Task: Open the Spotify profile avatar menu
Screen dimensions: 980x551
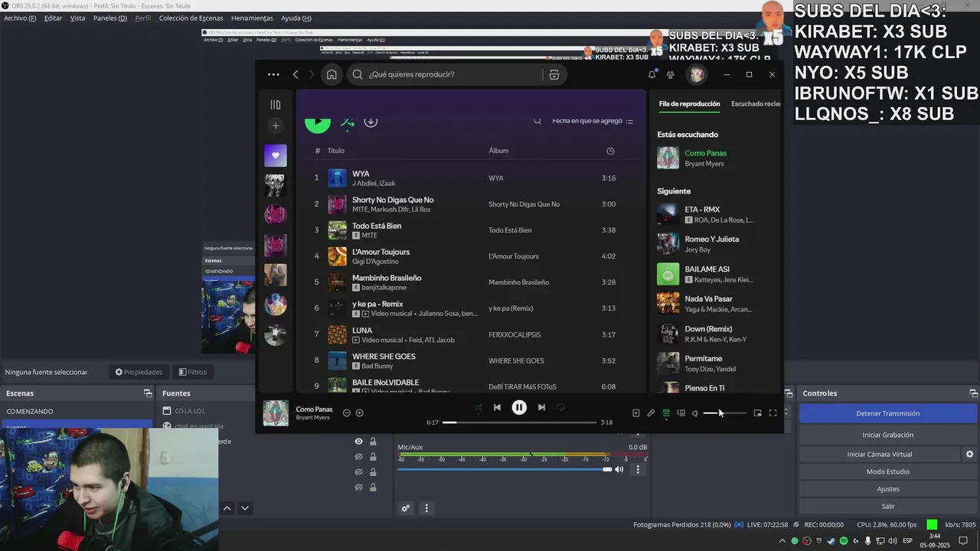Action: [697, 74]
